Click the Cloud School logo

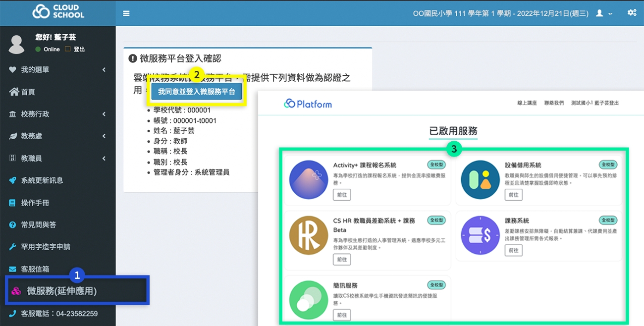pyautogui.click(x=58, y=12)
